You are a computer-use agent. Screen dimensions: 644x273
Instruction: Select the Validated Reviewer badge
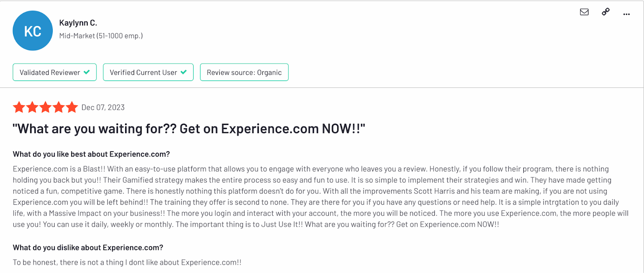point(55,72)
